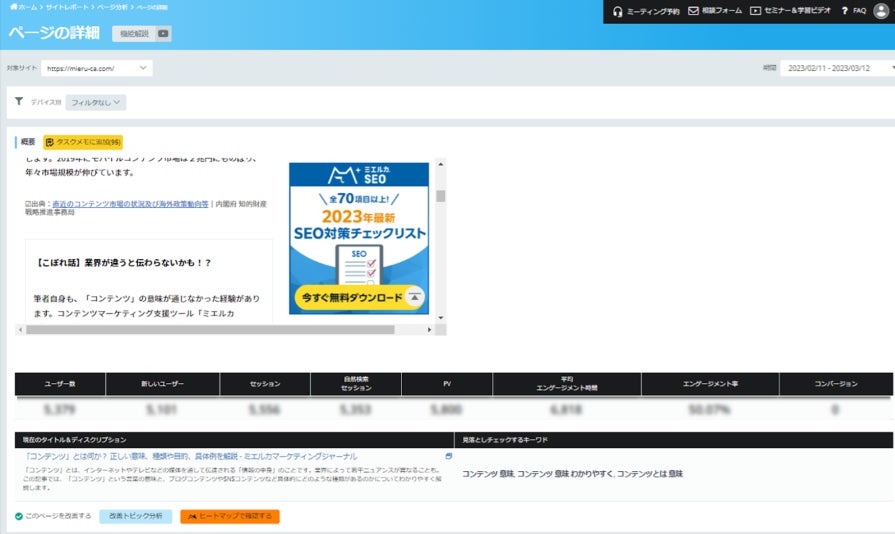Open the date range period selector
Viewport: 895px width, 534px height.
[837, 68]
